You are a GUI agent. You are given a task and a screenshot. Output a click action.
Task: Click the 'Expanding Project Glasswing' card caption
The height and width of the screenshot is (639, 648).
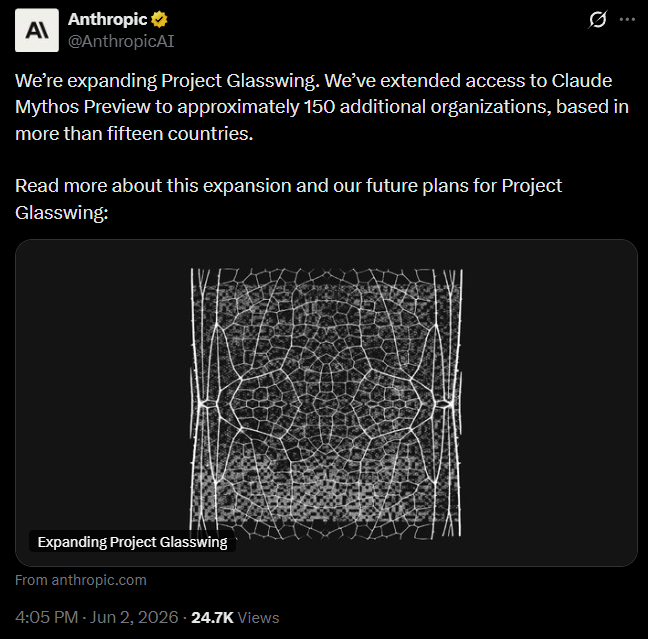tap(132, 542)
